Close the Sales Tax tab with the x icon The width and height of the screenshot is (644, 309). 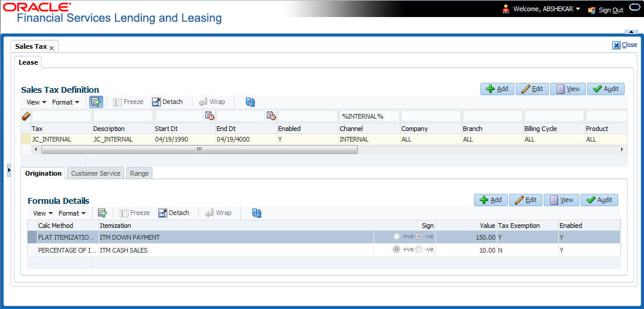click(52, 48)
